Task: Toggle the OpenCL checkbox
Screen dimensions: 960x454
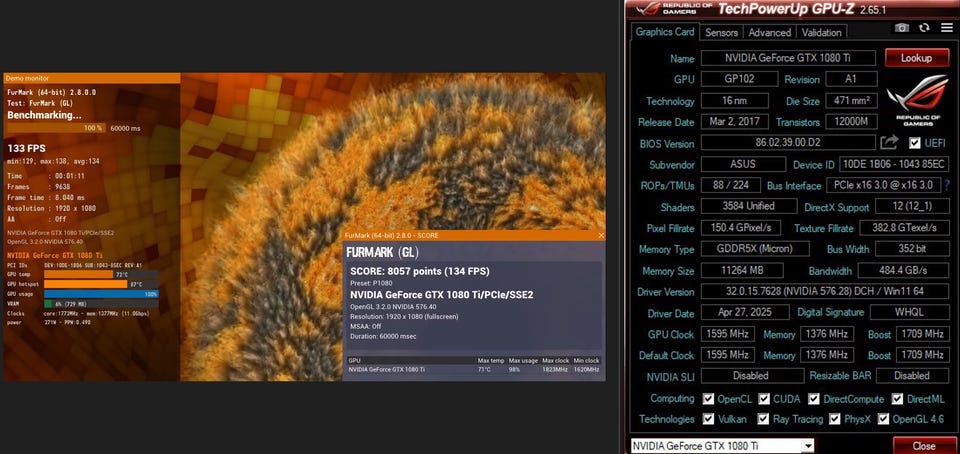Action: pos(708,399)
